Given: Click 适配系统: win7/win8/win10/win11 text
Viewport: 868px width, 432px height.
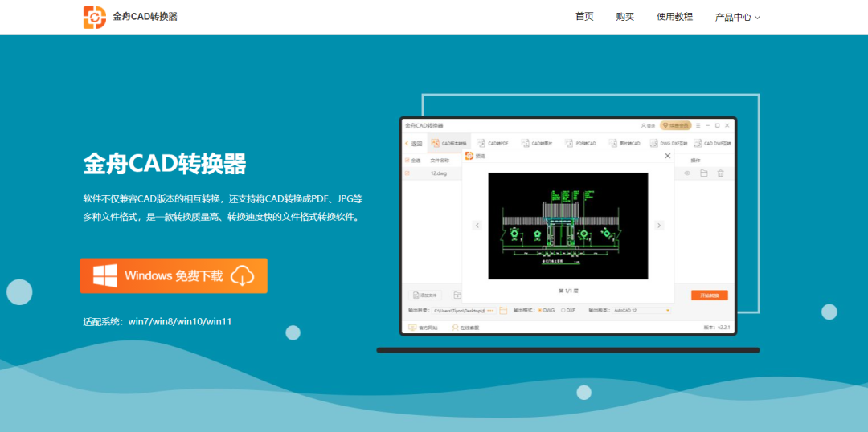Looking at the screenshot, I should pyautogui.click(x=158, y=321).
